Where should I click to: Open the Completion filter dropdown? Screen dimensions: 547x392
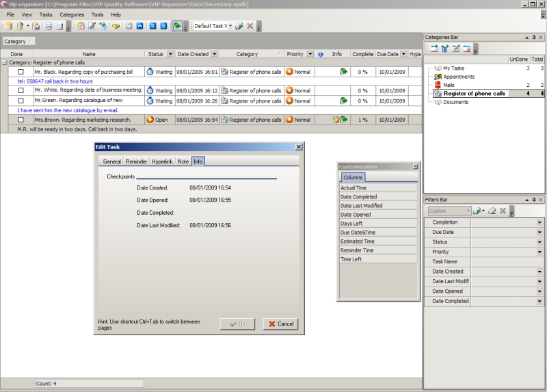coord(539,222)
